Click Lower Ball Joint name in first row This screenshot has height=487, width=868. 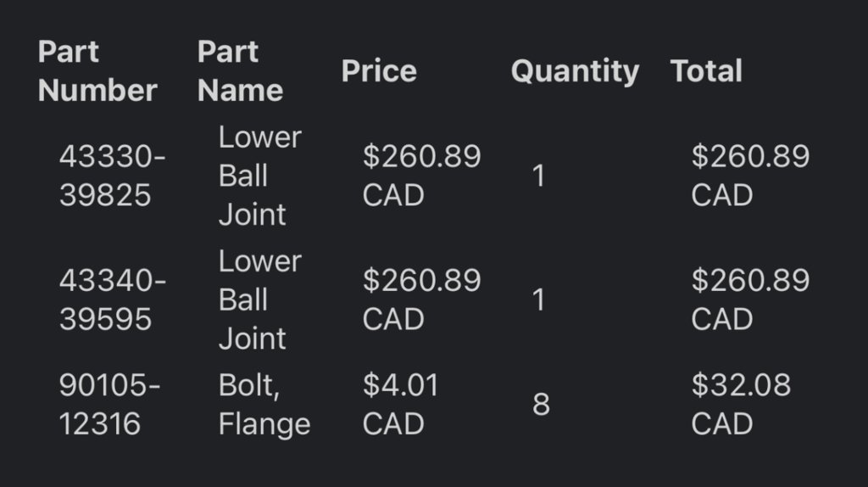259,176
